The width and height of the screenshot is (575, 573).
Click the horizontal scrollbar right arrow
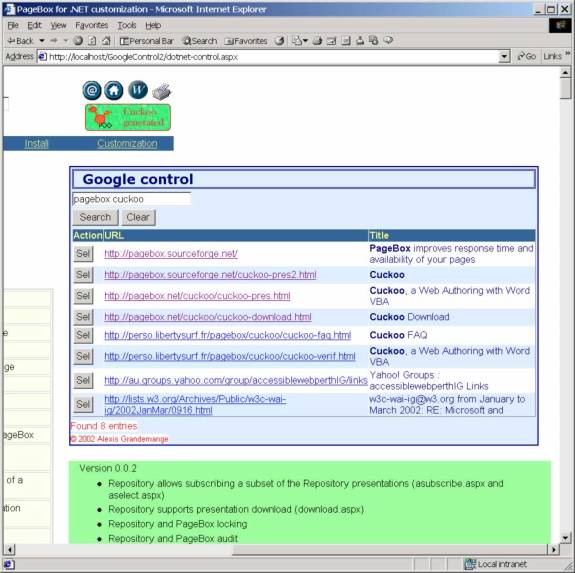click(553, 549)
